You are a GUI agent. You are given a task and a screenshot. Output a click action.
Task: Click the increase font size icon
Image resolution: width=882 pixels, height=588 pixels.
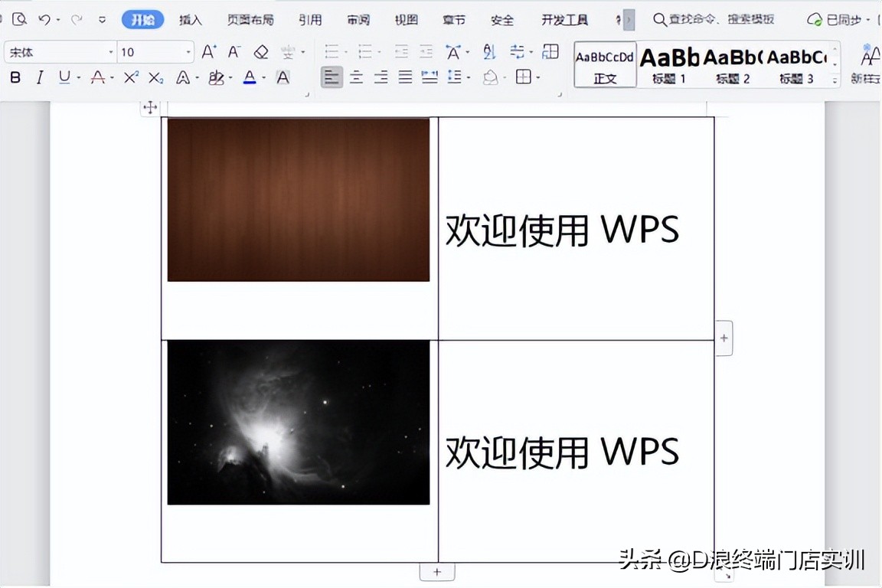tap(207, 51)
